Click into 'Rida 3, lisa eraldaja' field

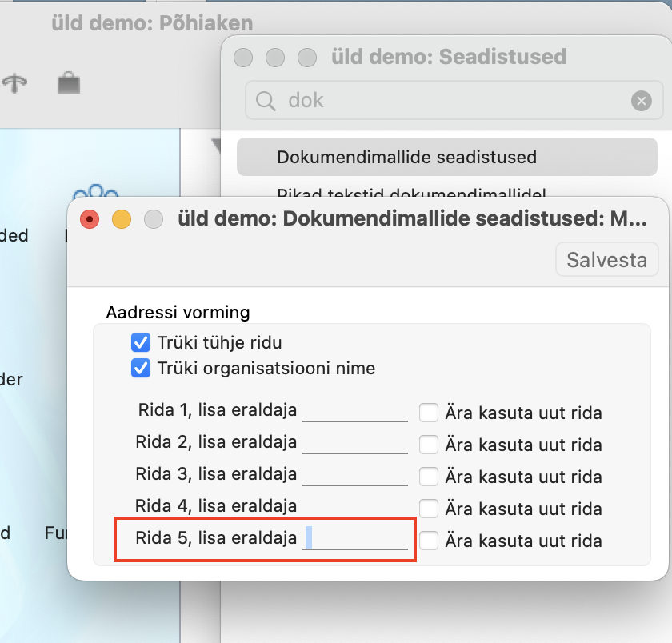pos(354,474)
